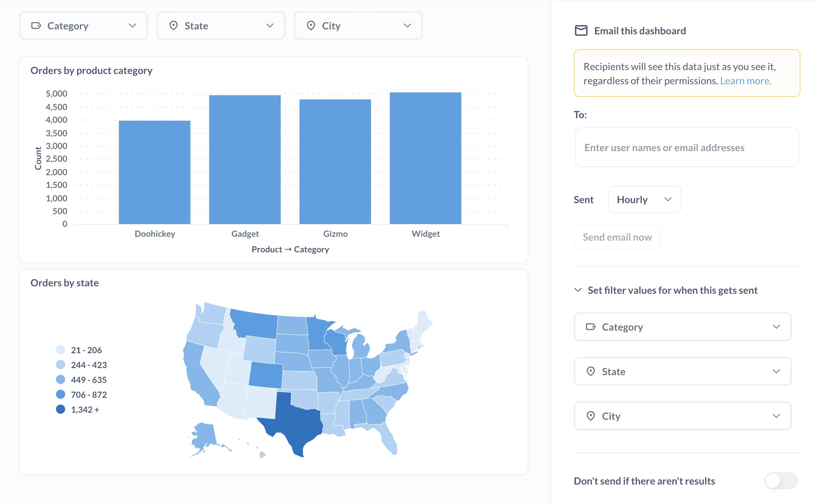Click the Gizmo bar in the chart
821x504 pixels.
click(x=335, y=162)
